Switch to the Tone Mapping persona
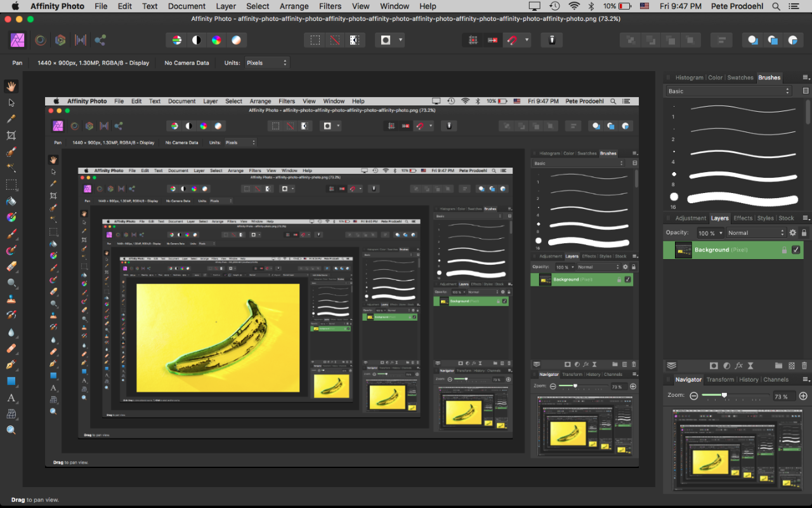 (x=81, y=40)
